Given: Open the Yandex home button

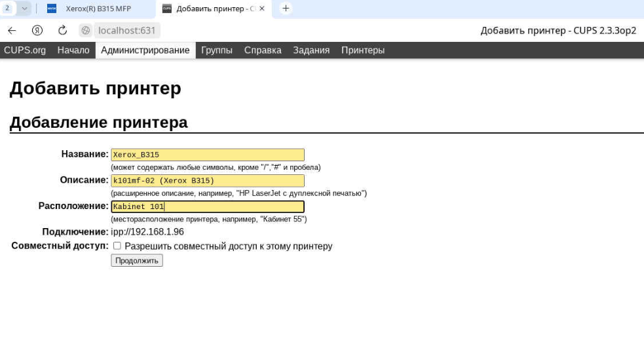Looking at the screenshot, I should click(37, 30).
